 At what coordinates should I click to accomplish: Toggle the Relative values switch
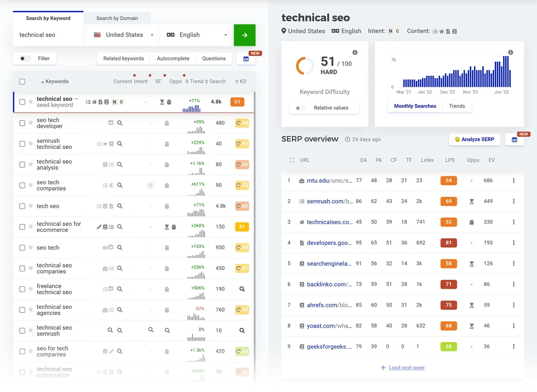[x=301, y=108]
